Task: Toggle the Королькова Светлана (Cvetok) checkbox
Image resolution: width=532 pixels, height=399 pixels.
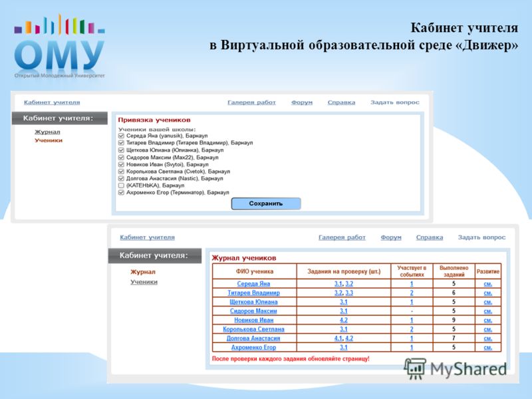Action: click(121, 172)
